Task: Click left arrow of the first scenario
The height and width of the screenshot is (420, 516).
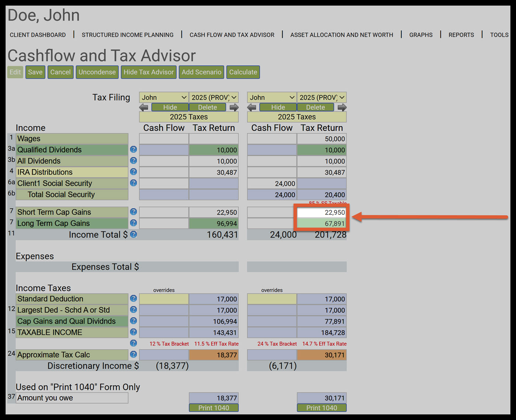Action: point(144,107)
